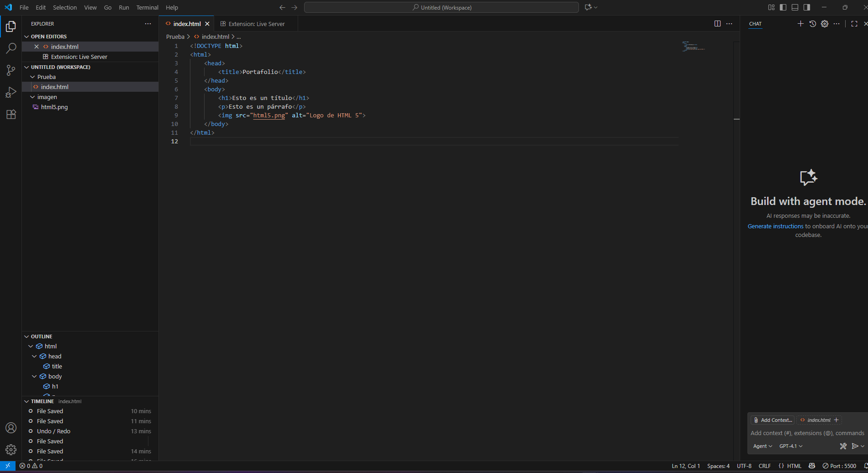Click Port : 5500 in status bar
The image size is (868, 473).
pos(839,466)
